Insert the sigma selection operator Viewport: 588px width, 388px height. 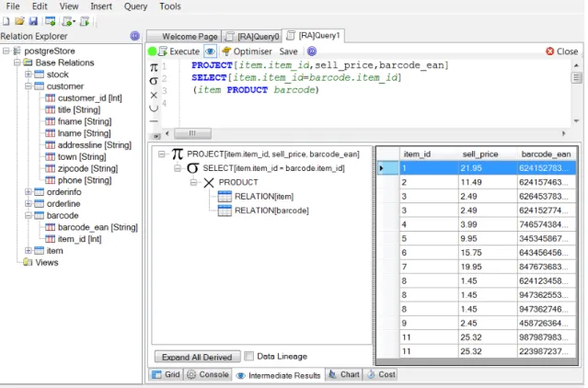click(154, 81)
